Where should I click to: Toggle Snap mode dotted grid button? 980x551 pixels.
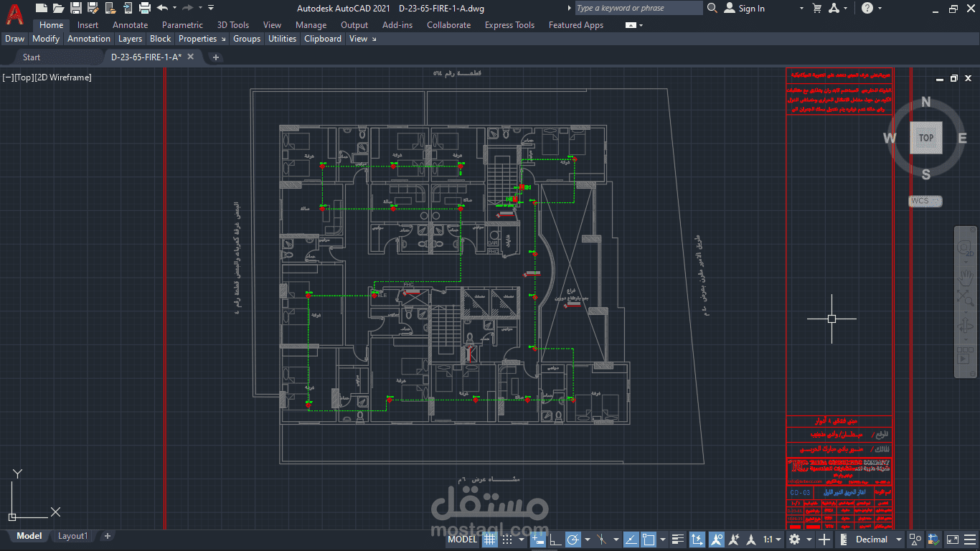(x=507, y=540)
